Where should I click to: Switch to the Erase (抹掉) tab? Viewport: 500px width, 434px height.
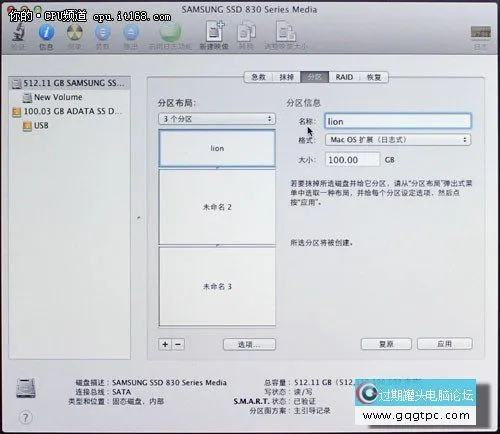point(286,77)
